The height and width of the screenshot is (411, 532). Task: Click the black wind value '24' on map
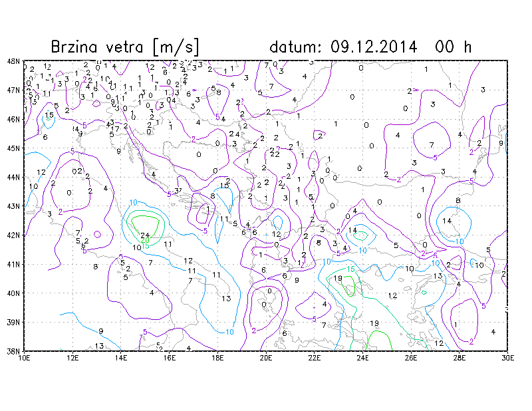(145, 235)
